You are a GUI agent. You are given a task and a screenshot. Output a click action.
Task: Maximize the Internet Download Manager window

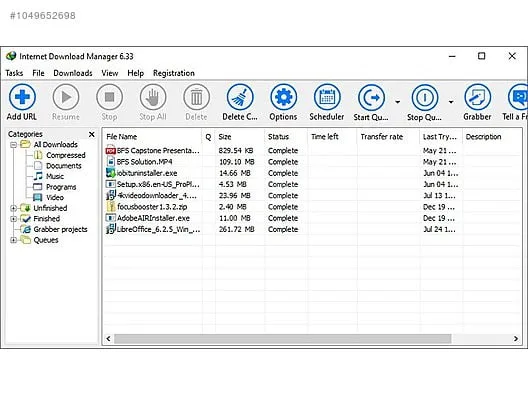482,56
